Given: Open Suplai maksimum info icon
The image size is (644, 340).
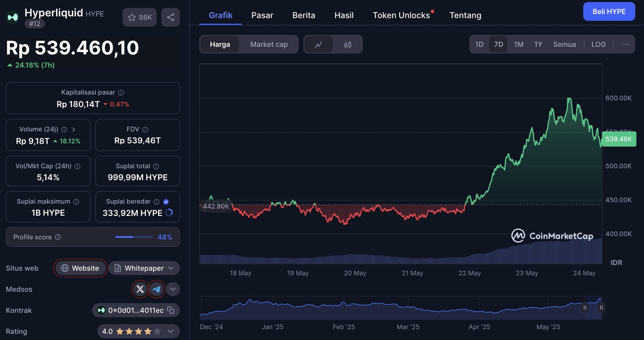Looking at the screenshot, I should pos(76,202).
